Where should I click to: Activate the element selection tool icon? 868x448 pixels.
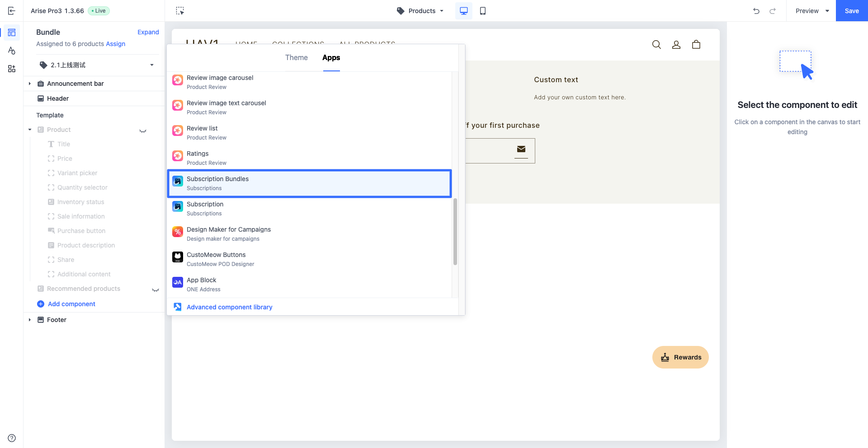tap(180, 11)
